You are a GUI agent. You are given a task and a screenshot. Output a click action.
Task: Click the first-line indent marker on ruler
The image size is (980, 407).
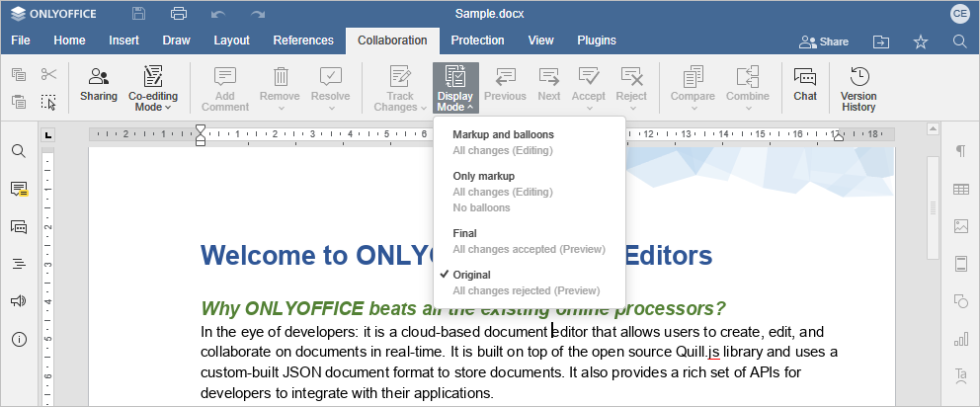coord(201,128)
